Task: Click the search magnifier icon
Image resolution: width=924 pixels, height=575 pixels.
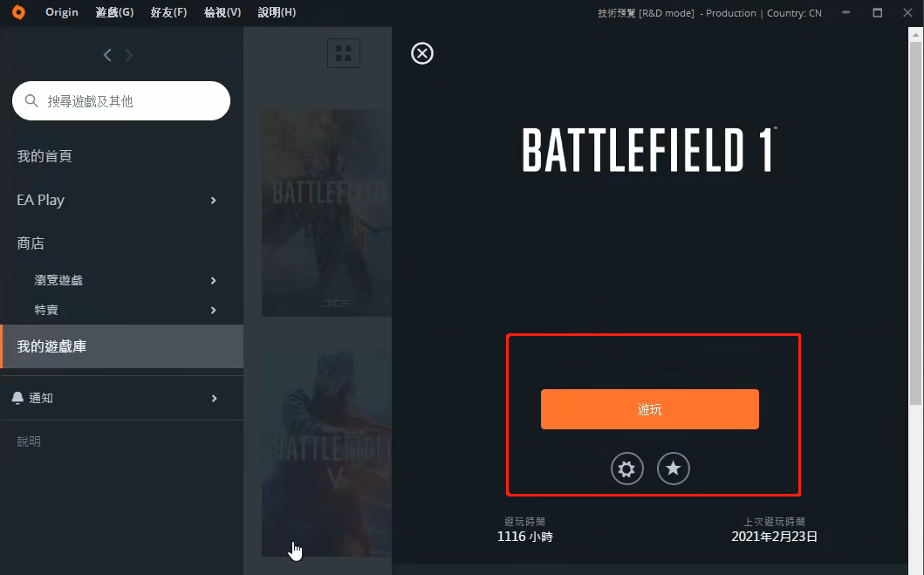Action: coord(31,100)
